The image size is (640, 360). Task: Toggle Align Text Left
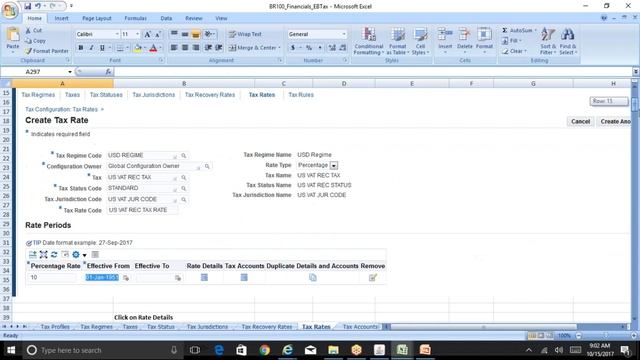(x=174, y=48)
